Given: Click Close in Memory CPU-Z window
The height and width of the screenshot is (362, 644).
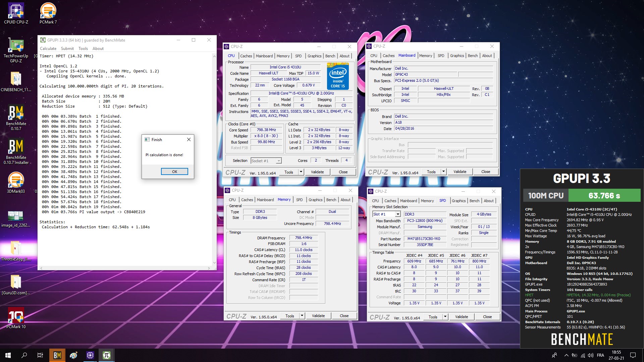Looking at the screenshot, I should 344,316.
